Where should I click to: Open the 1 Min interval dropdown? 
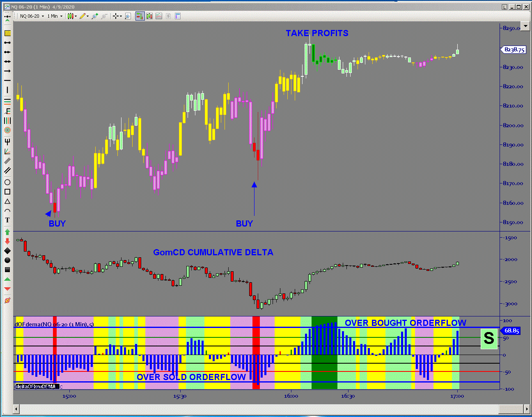(55, 16)
